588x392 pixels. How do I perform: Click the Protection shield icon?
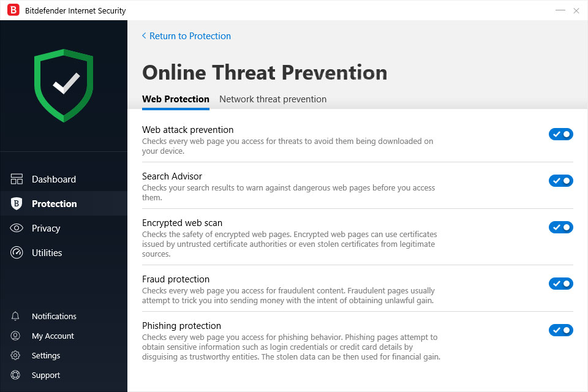[17, 204]
